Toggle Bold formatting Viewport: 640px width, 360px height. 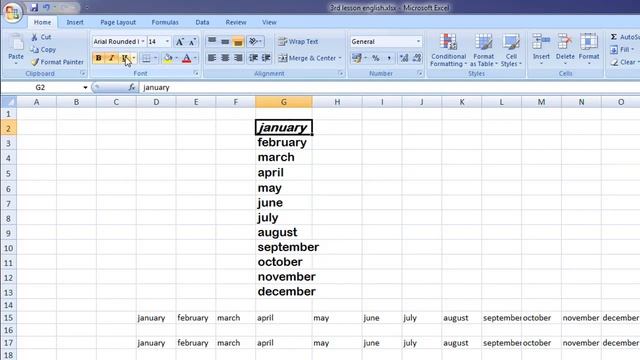[98, 58]
